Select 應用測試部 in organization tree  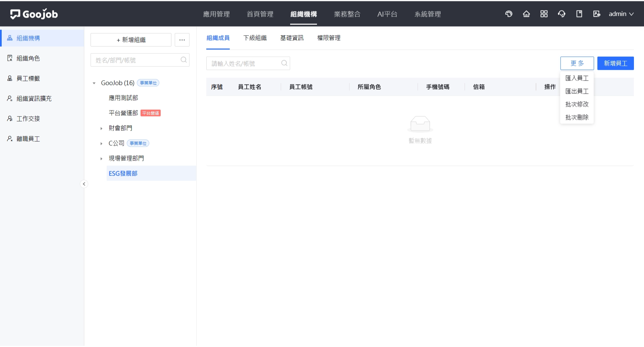click(x=123, y=98)
